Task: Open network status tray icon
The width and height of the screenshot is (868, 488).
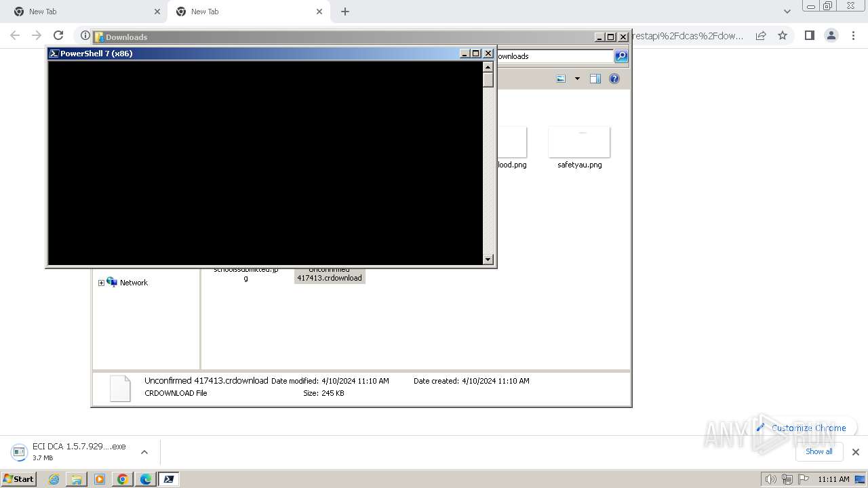Action: click(787, 479)
